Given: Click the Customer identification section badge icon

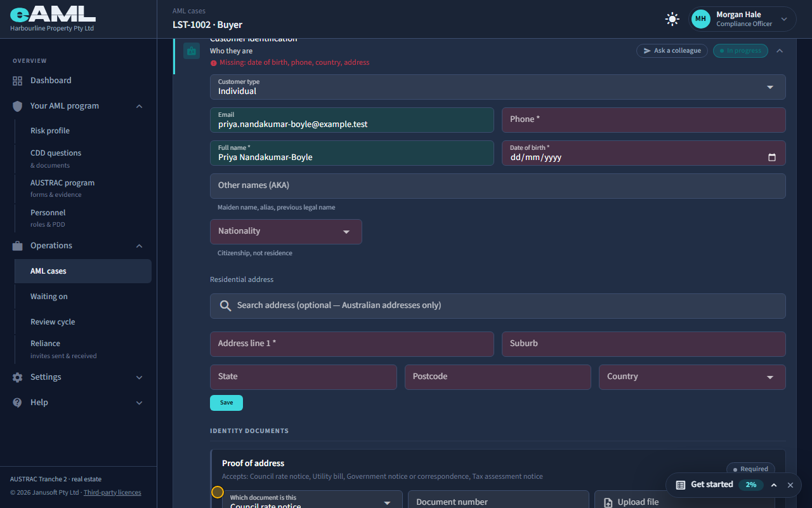Looking at the screenshot, I should point(192,51).
